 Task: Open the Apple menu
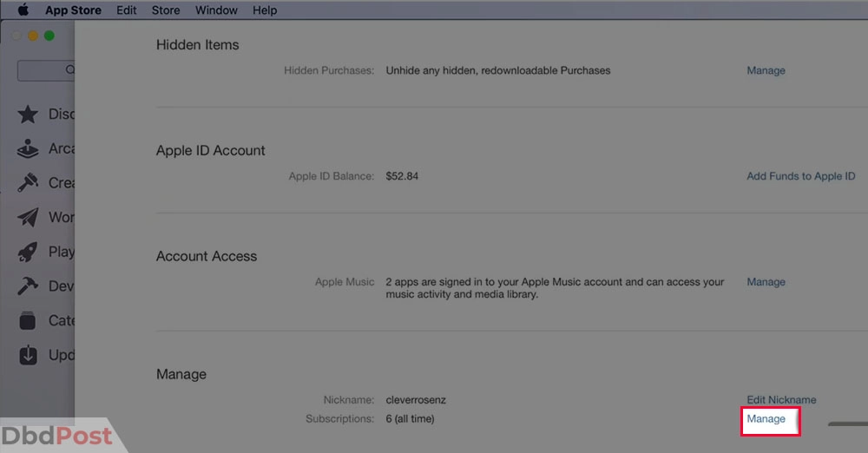point(23,10)
